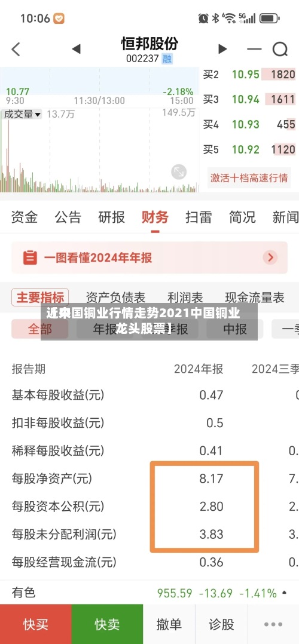The height and width of the screenshot is (644, 299).
Task: Tap the orange app badge next to 10:06
Action: point(59,19)
